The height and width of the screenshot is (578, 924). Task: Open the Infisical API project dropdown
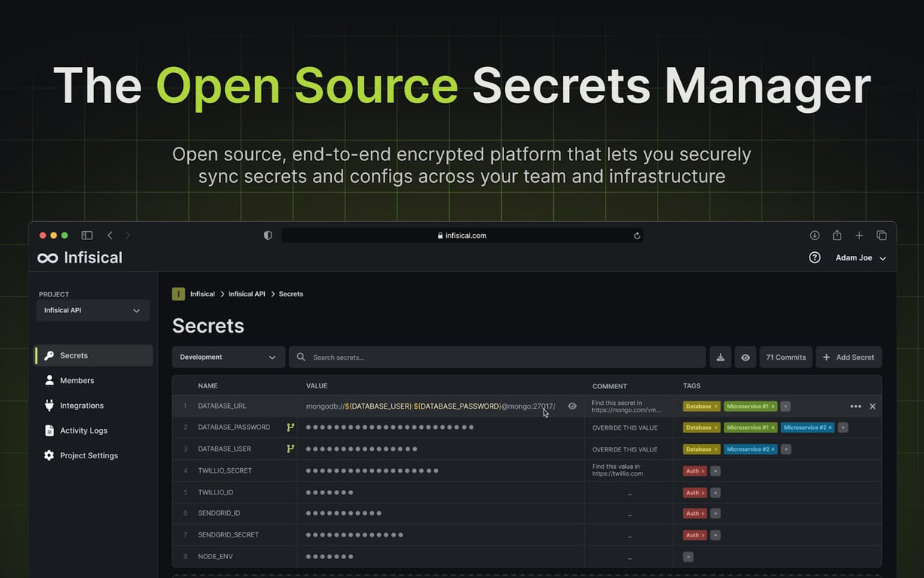point(93,310)
